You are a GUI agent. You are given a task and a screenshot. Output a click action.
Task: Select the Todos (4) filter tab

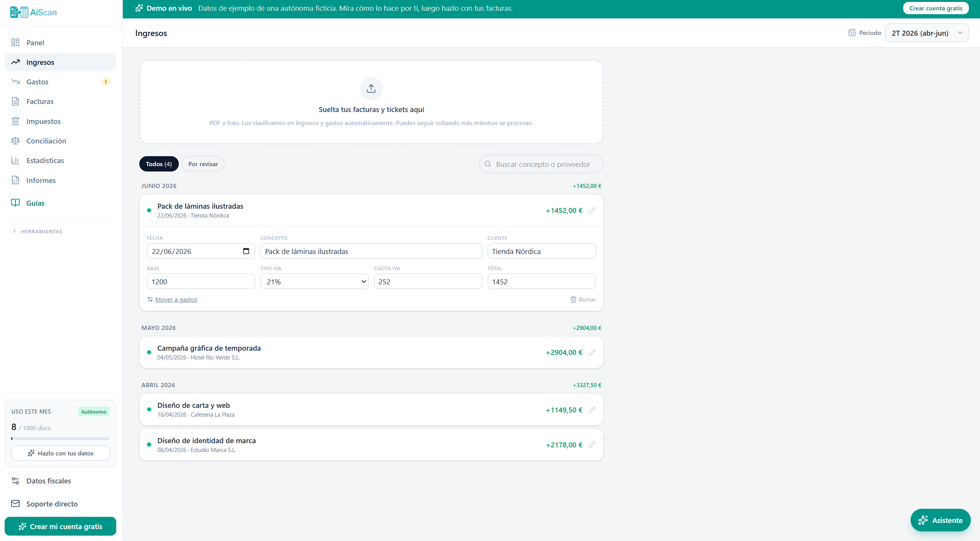click(159, 164)
